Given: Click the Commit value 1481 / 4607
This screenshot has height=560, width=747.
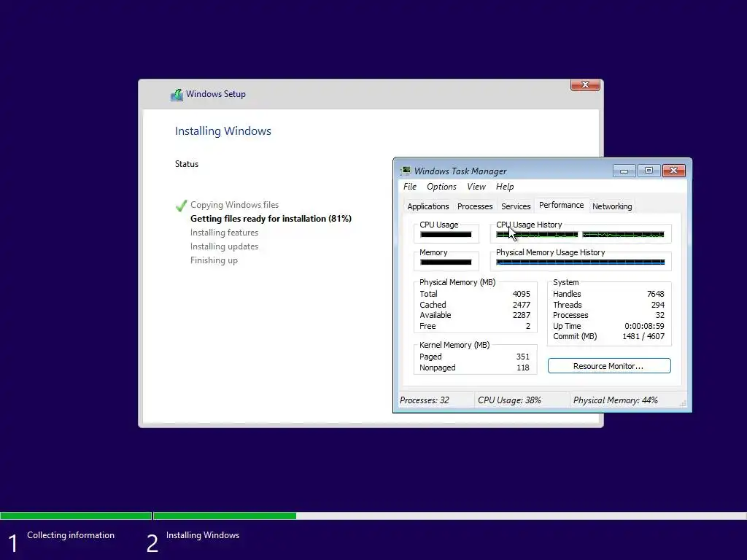Looking at the screenshot, I should 643,336.
